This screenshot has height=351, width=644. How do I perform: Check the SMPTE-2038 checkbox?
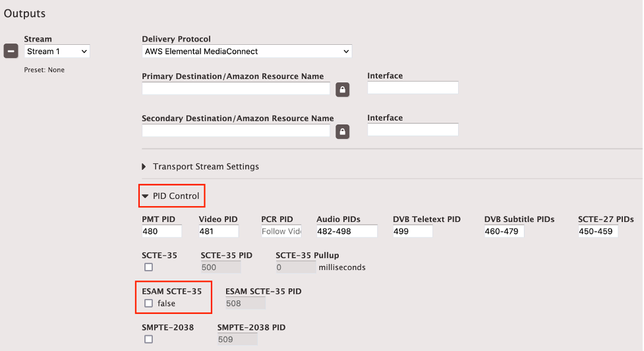(x=148, y=339)
